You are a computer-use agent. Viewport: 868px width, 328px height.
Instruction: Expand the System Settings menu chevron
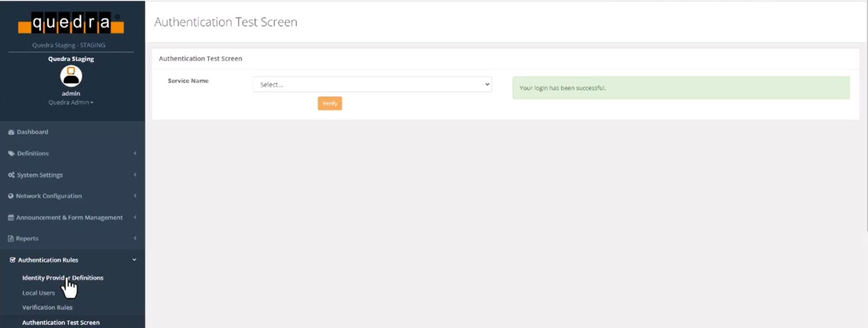[135, 175]
